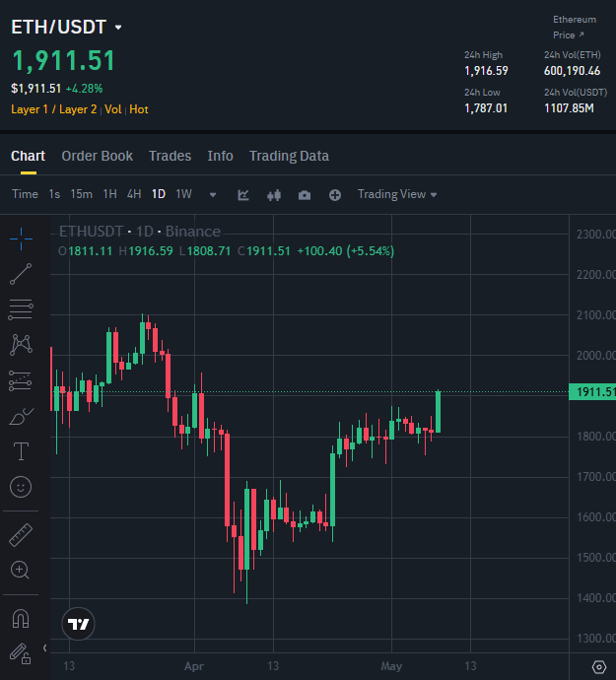Click the 24h Low value 1,787.01
The image size is (616, 680).
[x=486, y=108]
